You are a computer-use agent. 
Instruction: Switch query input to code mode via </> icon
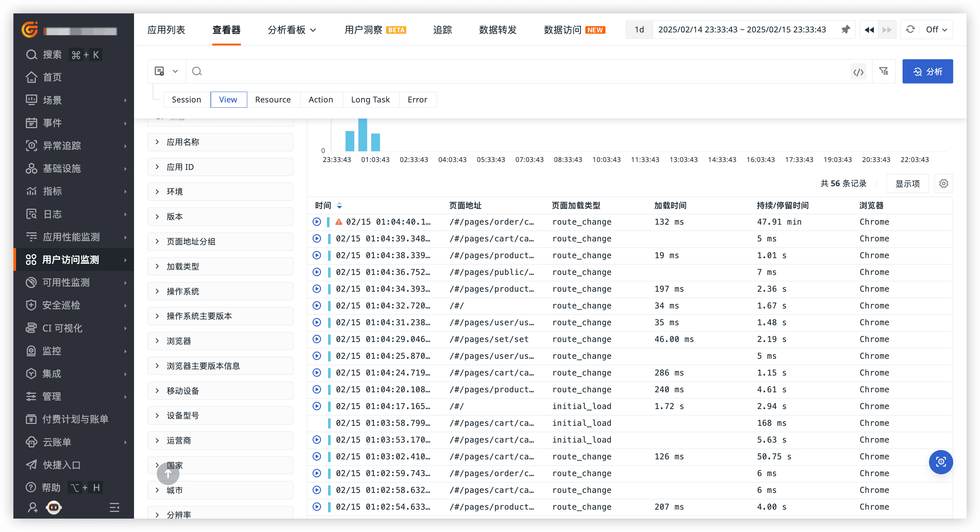coord(858,71)
